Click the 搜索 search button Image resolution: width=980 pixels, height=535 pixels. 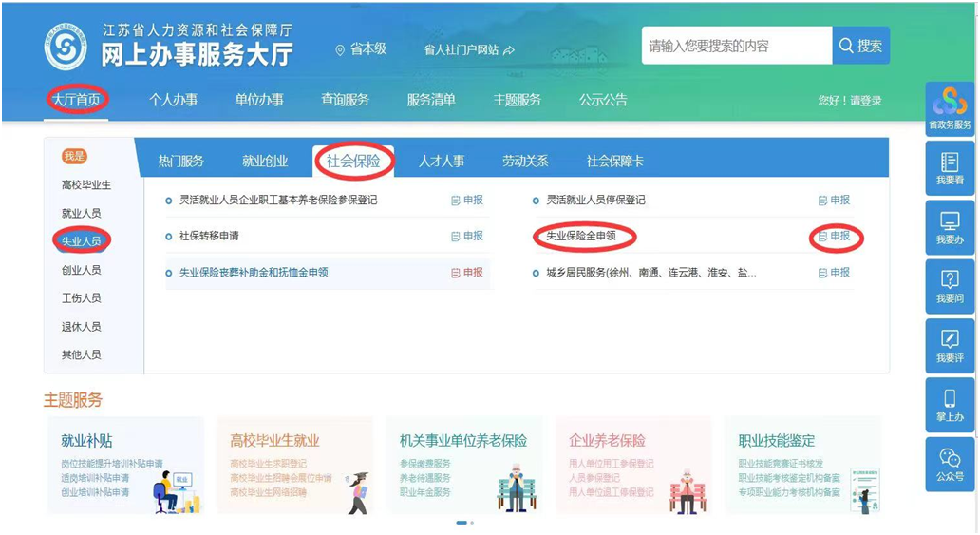click(x=861, y=46)
